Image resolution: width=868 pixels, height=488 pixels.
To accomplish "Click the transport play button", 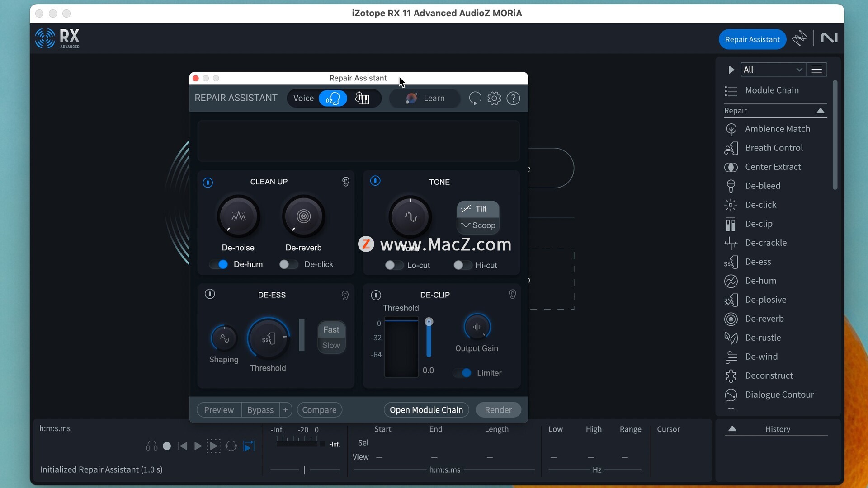I will coord(198,446).
